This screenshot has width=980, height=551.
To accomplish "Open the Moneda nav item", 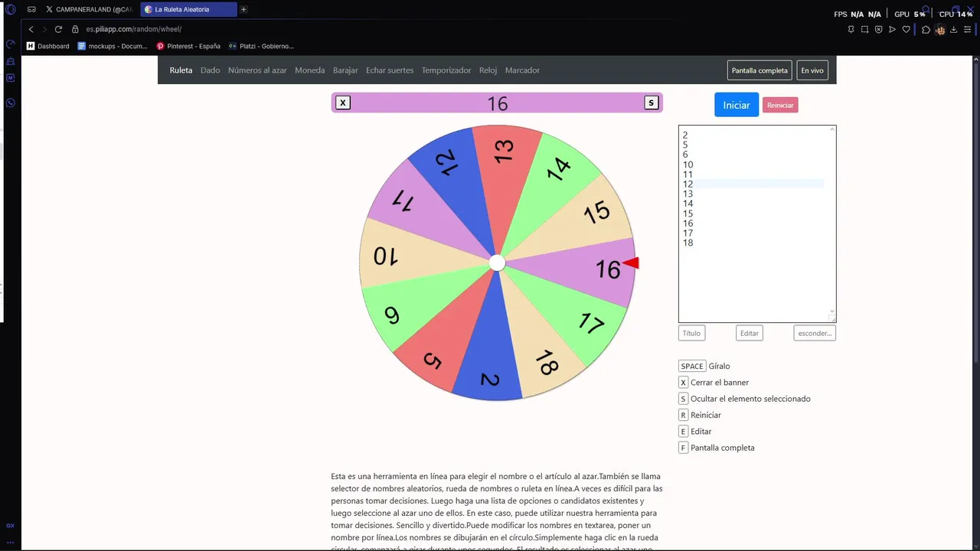I will [x=310, y=70].
